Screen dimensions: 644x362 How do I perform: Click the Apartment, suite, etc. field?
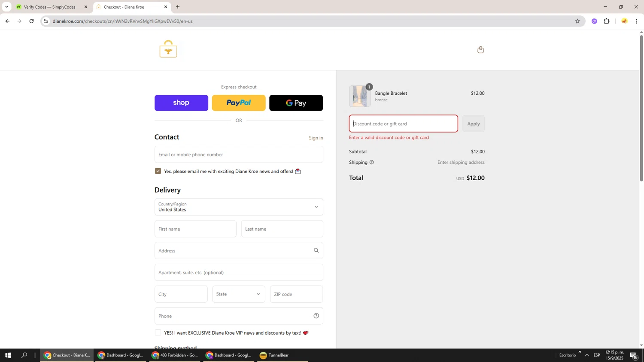(239, 272)
